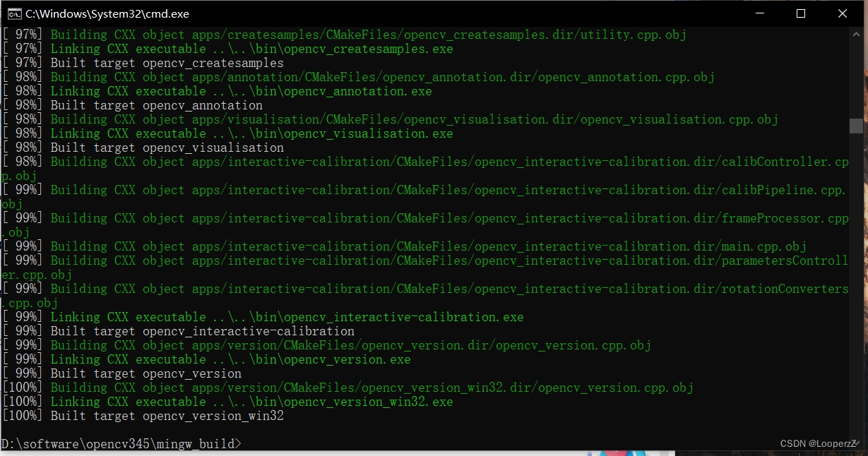Click the line Built target opencv_annotation
The width and height of the screenshot is (868, 456).
coord(132,105)
